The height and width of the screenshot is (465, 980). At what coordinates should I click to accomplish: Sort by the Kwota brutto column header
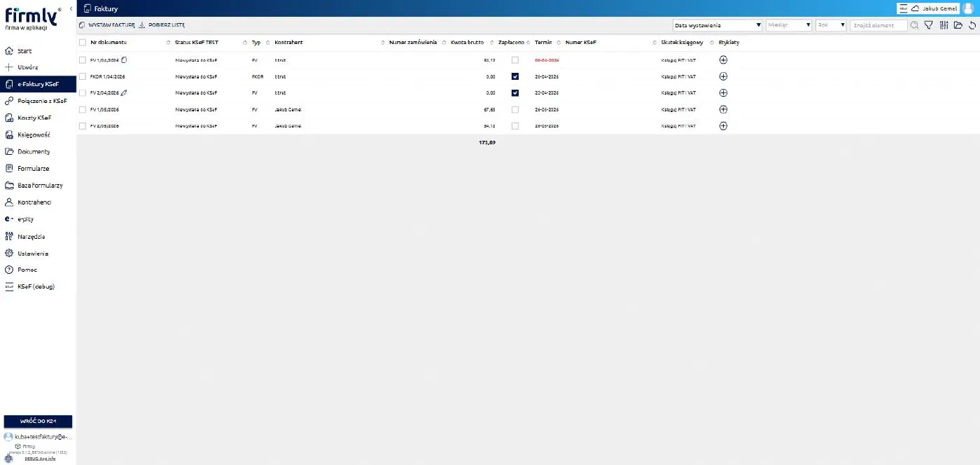click(x=467, y=43)
